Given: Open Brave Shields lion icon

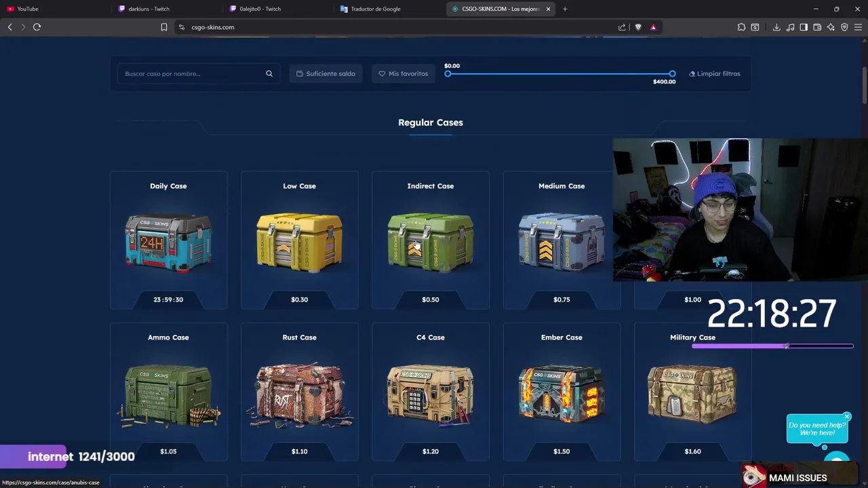Looking at the screenshot, I should (x=638, y=27).
